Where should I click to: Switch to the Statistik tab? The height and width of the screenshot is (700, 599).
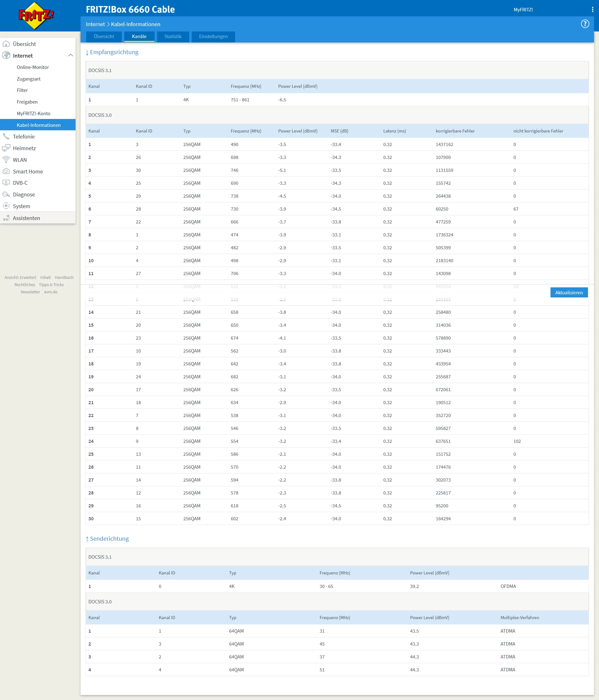pos(172,37)
